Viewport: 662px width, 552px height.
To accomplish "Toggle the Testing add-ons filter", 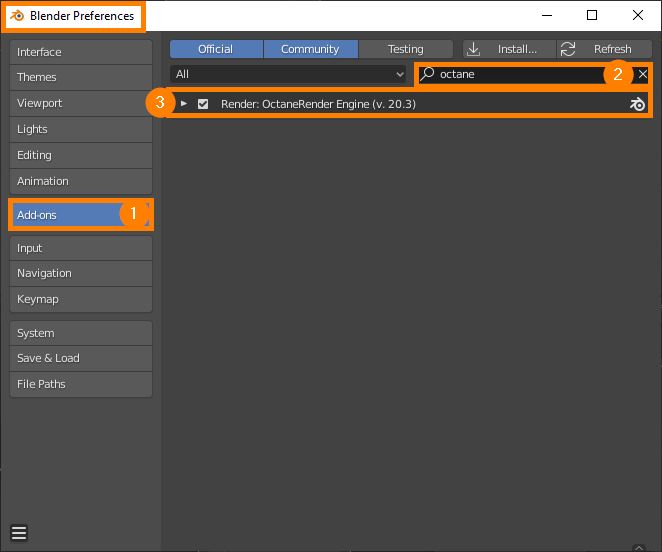I will pyautogui.click(x=406, y=49).
